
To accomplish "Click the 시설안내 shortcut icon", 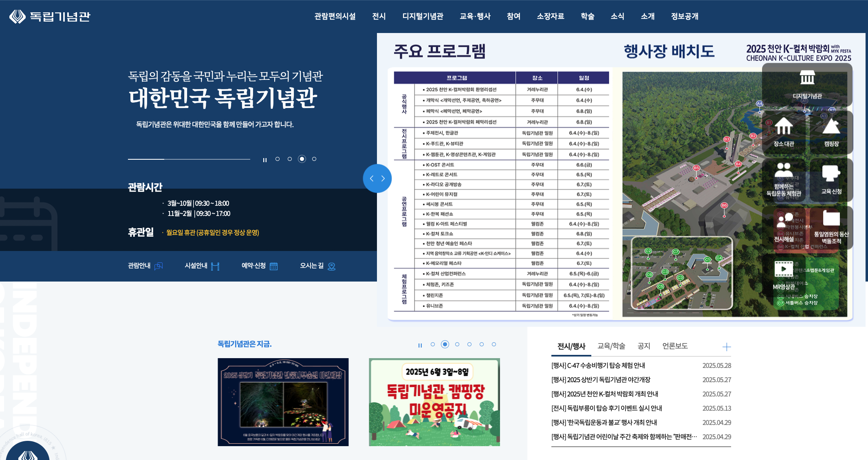I will (x=215, y=266).
